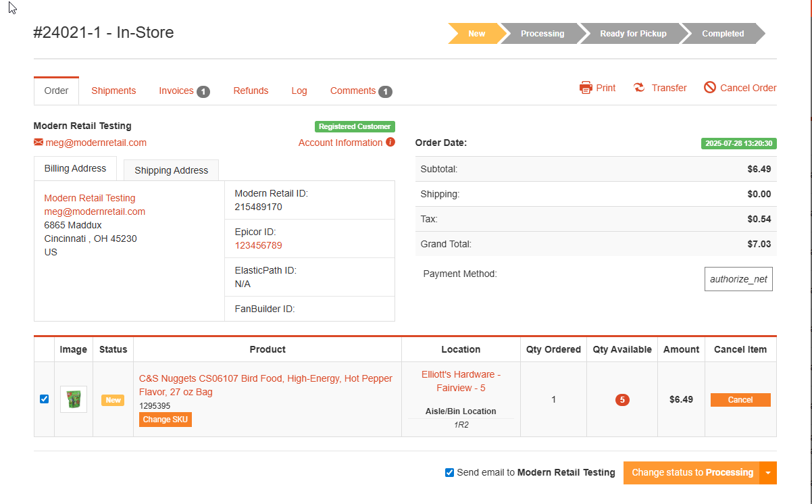Click the SKU number 1295395
The width and height of the screenshot is (812, 504).
click(x=155, y=406)
